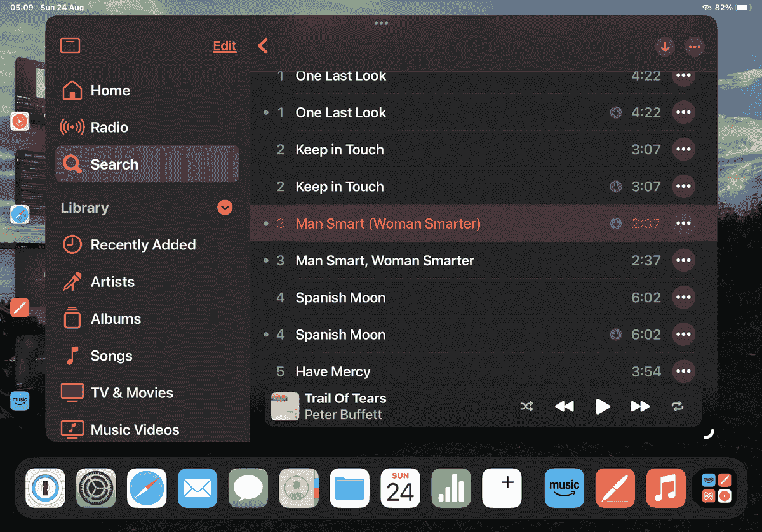Tap download badge on the One Last Look row

click(615, 113)
